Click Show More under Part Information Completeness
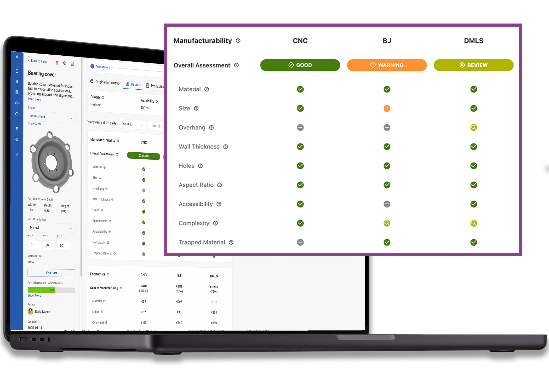The image size is (549, 392). [34, 296]
